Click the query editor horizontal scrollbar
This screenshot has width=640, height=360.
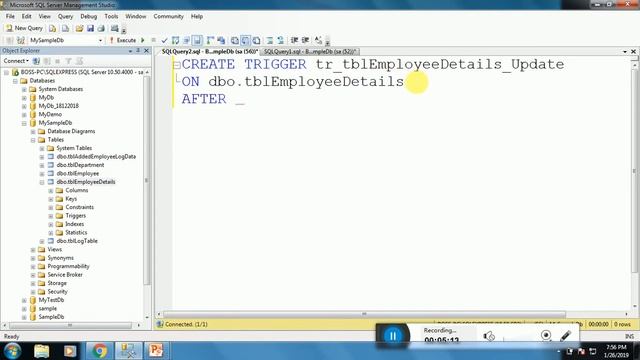click(x=364, y=314)
